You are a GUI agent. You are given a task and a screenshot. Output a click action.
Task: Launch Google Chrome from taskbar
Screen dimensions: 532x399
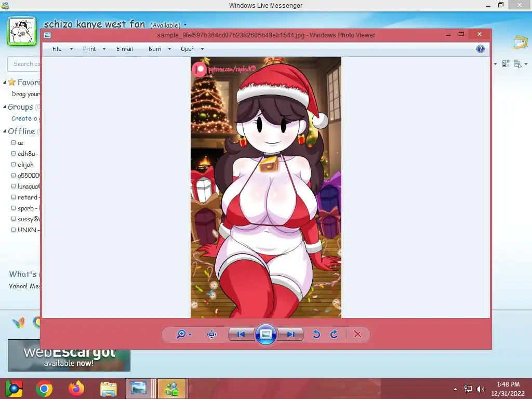pos(45,389)
